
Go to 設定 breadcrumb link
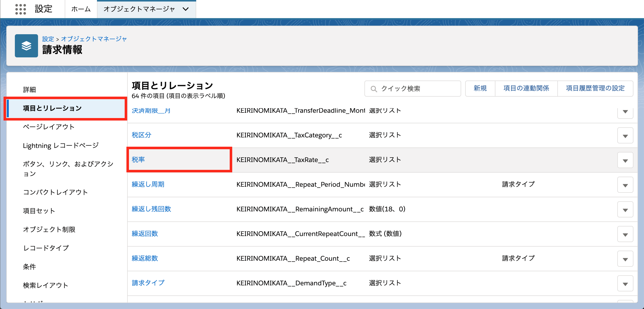tap(48, 39)
